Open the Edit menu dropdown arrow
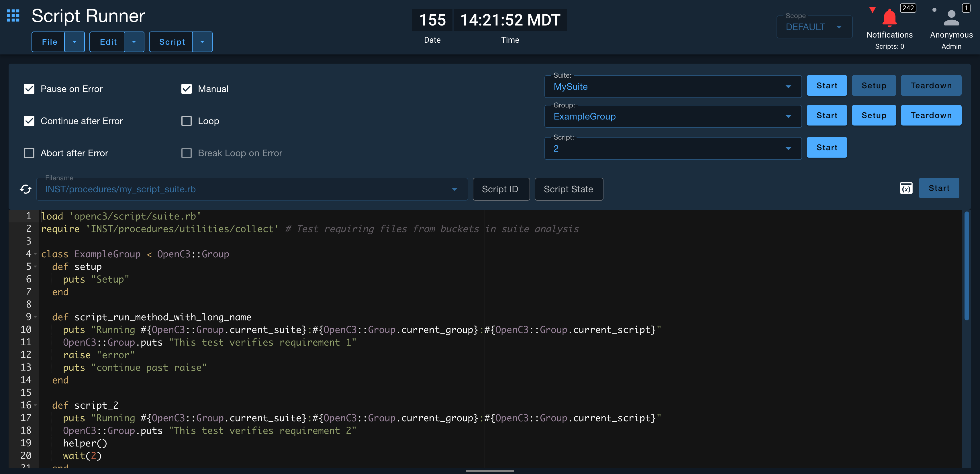 [x=134, y=42]
